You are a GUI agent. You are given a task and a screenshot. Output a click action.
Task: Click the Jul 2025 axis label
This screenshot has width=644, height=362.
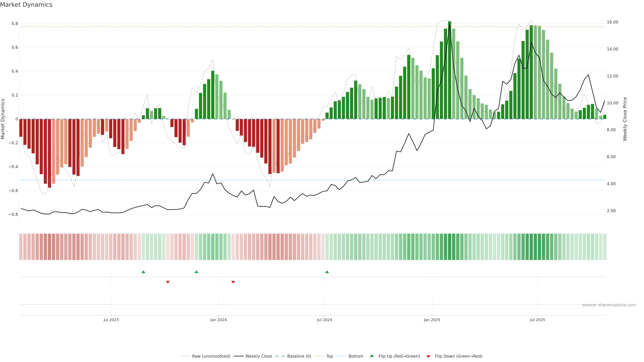(x=537, y=320)
